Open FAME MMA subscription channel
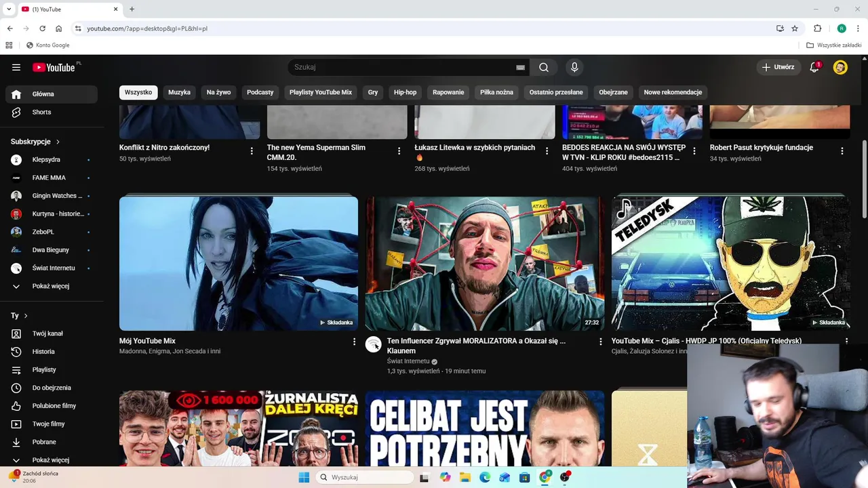 (x=52, y=178)
